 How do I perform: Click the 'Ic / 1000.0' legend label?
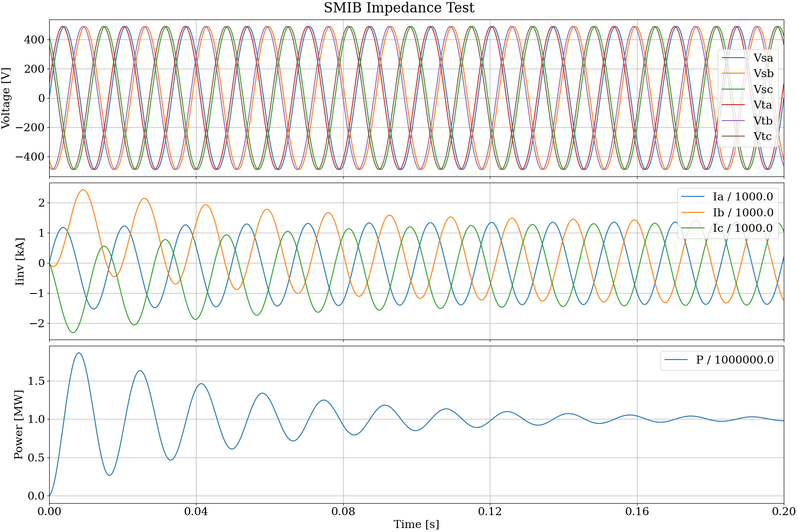743,228
